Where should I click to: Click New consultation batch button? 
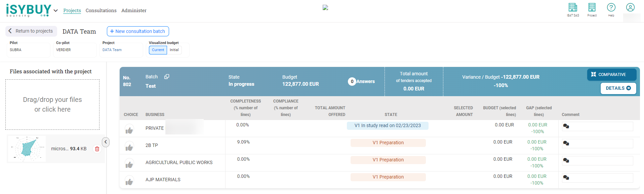[x=138, y=31]
